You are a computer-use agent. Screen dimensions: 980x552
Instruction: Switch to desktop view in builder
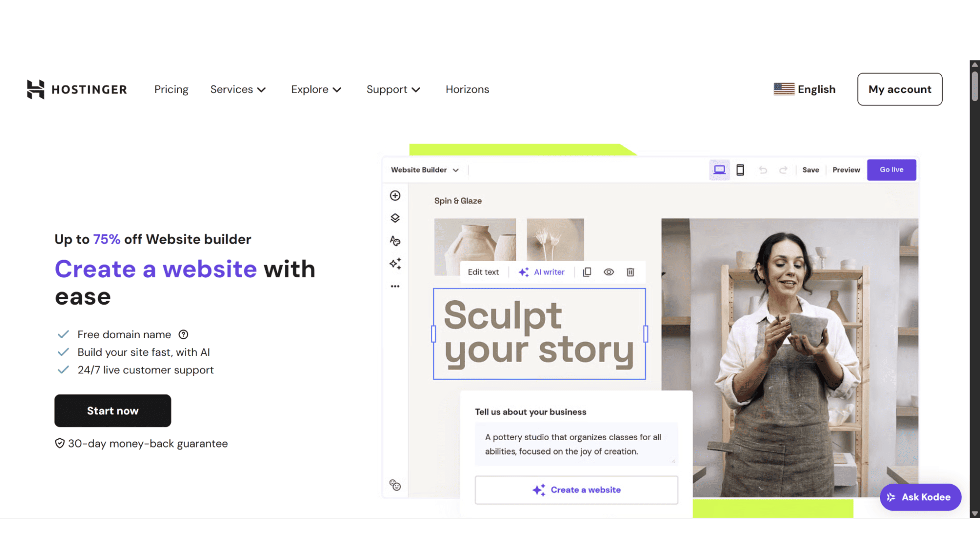click(719, 170)
